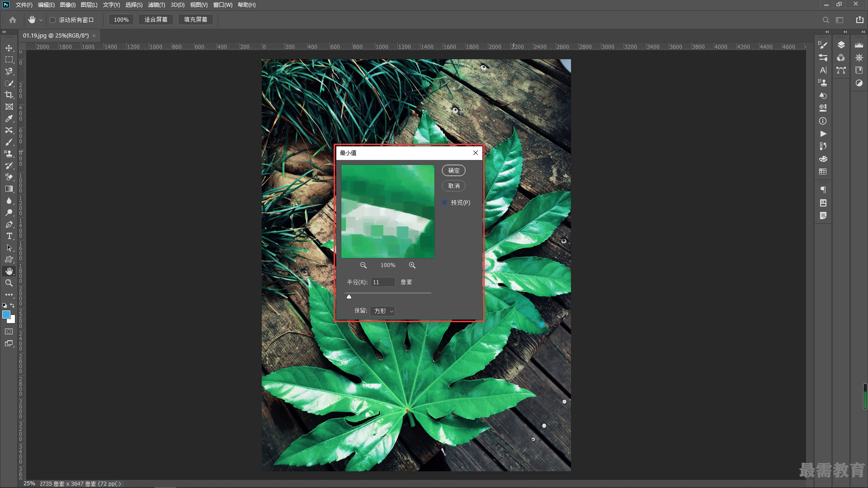
Task: Open the Layer (图层) menu
Action: click(89, 5)
